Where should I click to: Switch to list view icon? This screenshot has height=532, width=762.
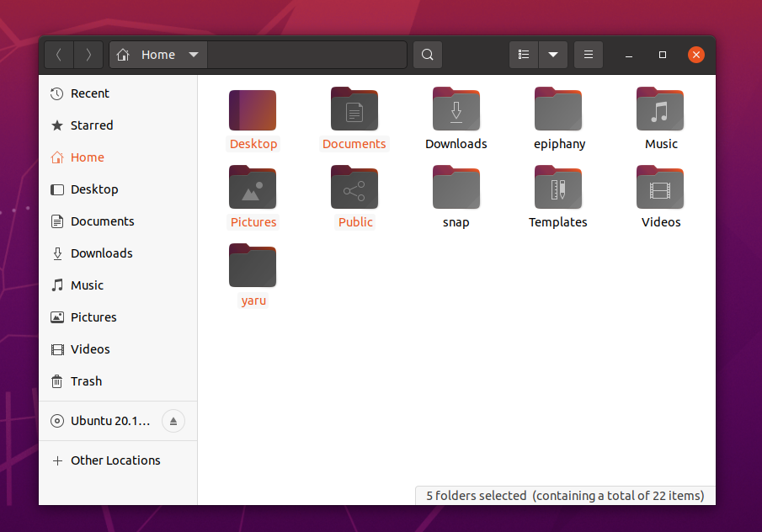click(524, 55)
